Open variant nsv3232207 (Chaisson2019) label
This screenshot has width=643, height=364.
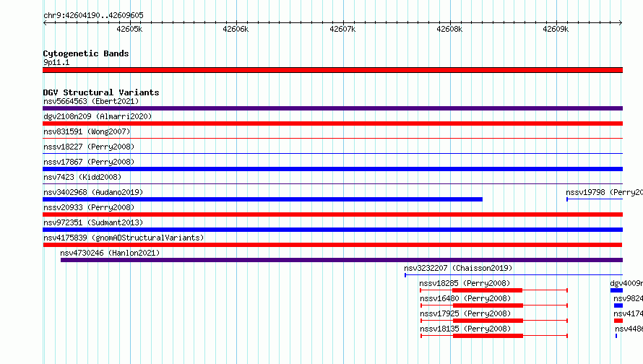(x=458, y=268)
